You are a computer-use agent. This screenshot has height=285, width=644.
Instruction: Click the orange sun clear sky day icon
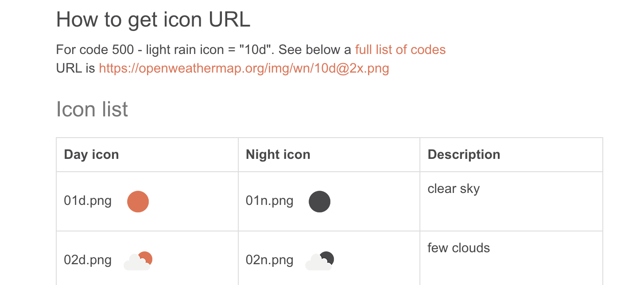[138, 201]
